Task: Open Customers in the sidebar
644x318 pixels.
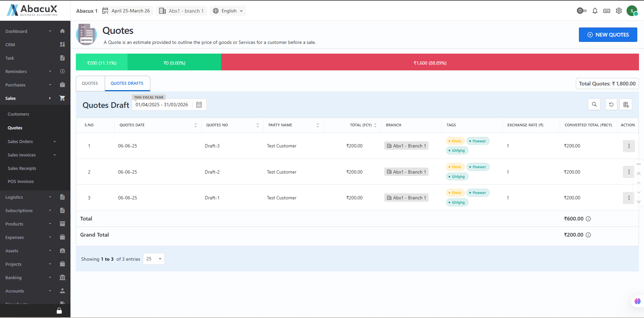Action: pos(18,114)
